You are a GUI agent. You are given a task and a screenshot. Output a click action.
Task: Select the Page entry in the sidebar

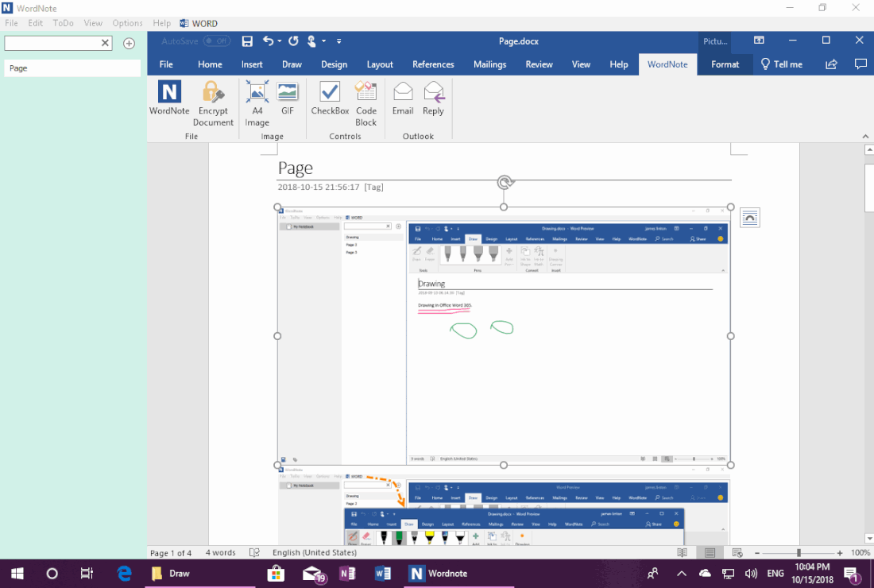(x=72, y=68)
